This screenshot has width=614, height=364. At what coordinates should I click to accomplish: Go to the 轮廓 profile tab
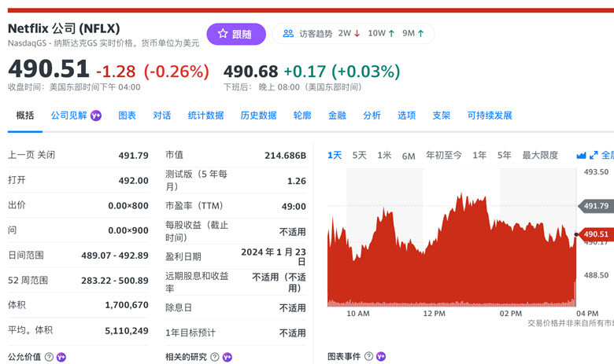coord(302,116)
